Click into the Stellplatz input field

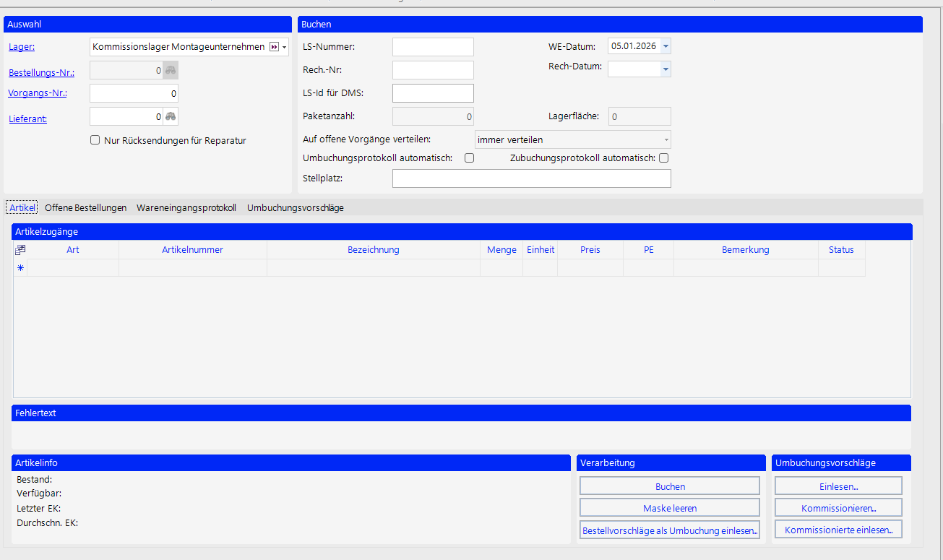tap(531, 178)
